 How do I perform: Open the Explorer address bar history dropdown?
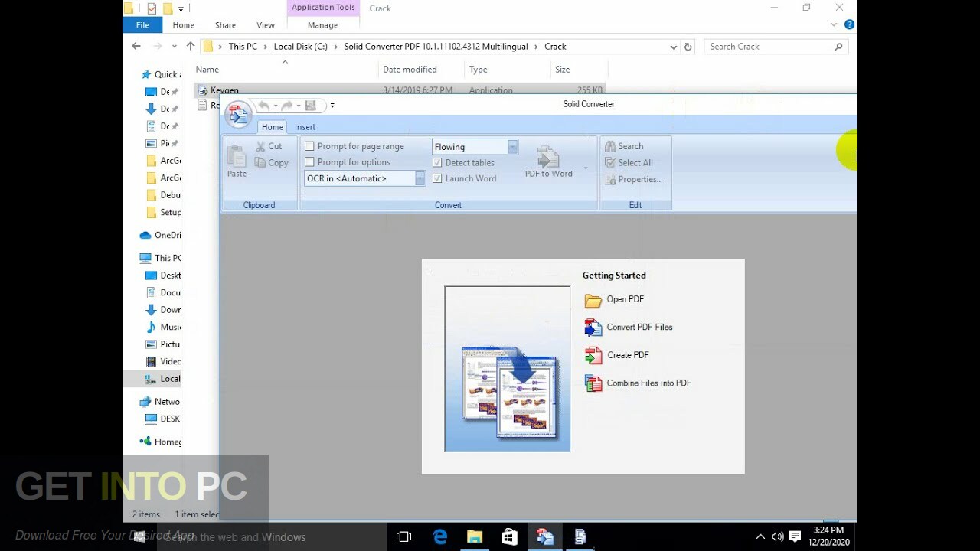click(673, 47)
